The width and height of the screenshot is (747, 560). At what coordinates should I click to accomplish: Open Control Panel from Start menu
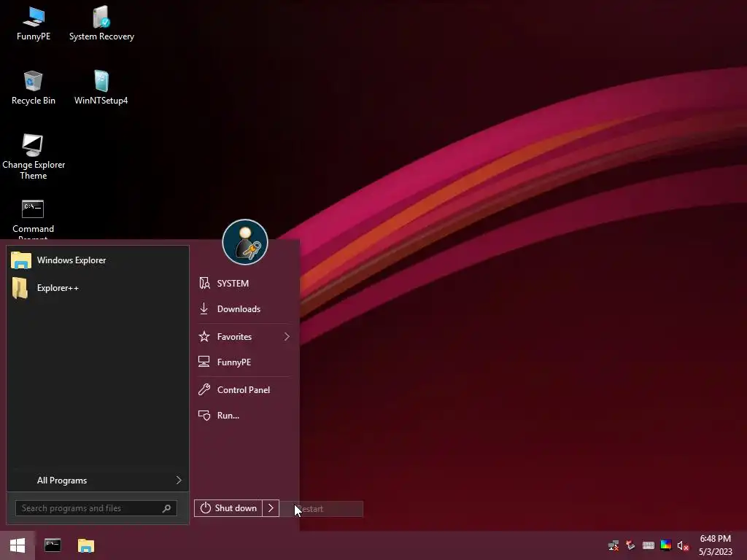point(244,390)
